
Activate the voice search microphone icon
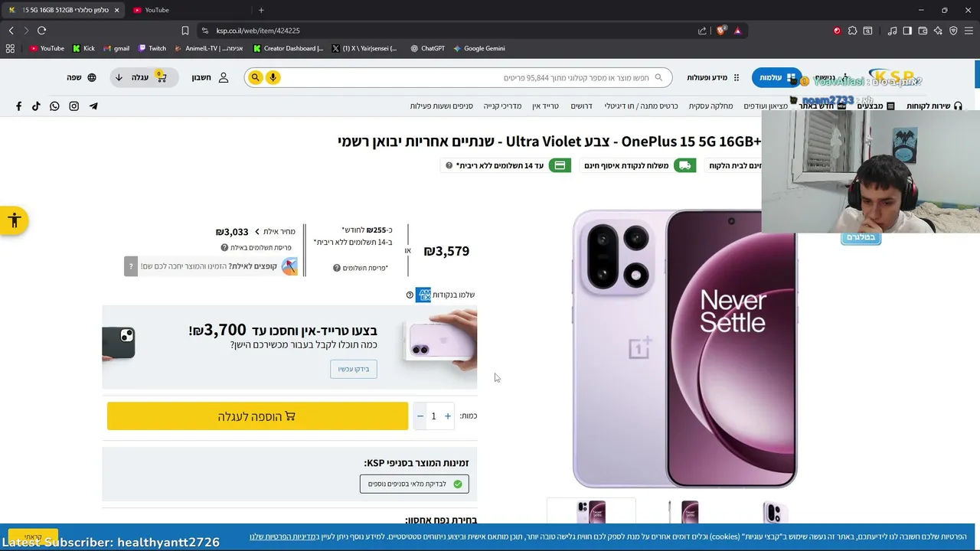(x=273, y=77)
